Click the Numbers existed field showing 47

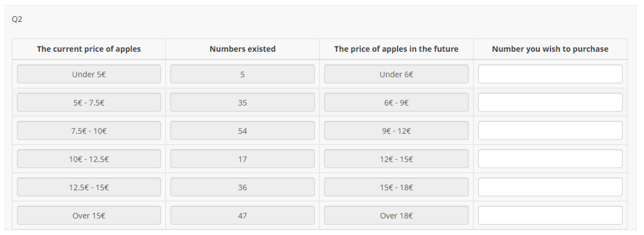click(242, 215)
